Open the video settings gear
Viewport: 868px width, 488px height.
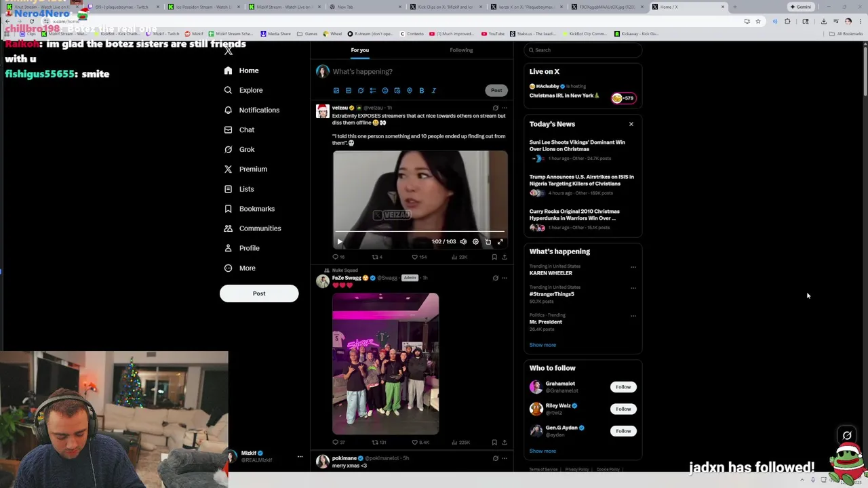click(x=475, y=241)
